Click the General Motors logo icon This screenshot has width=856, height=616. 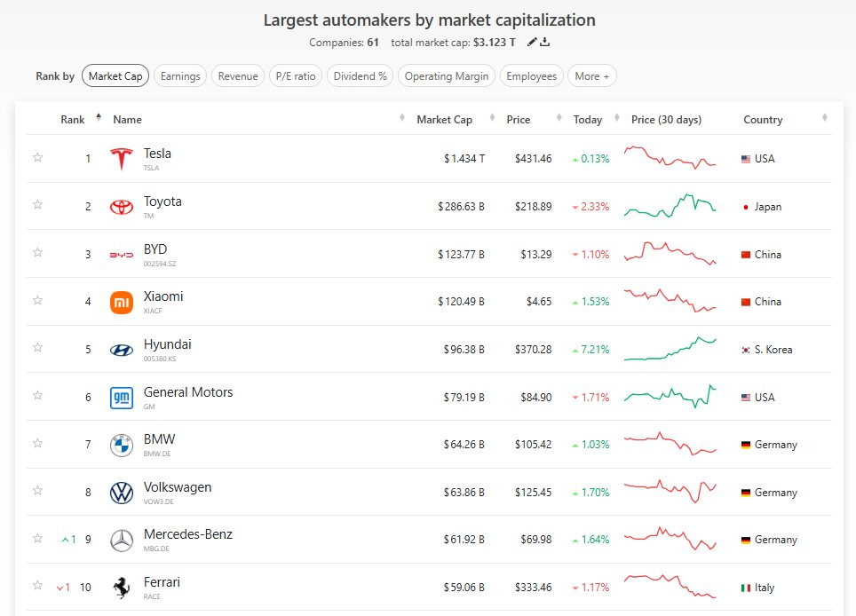(x=121, y=398)
